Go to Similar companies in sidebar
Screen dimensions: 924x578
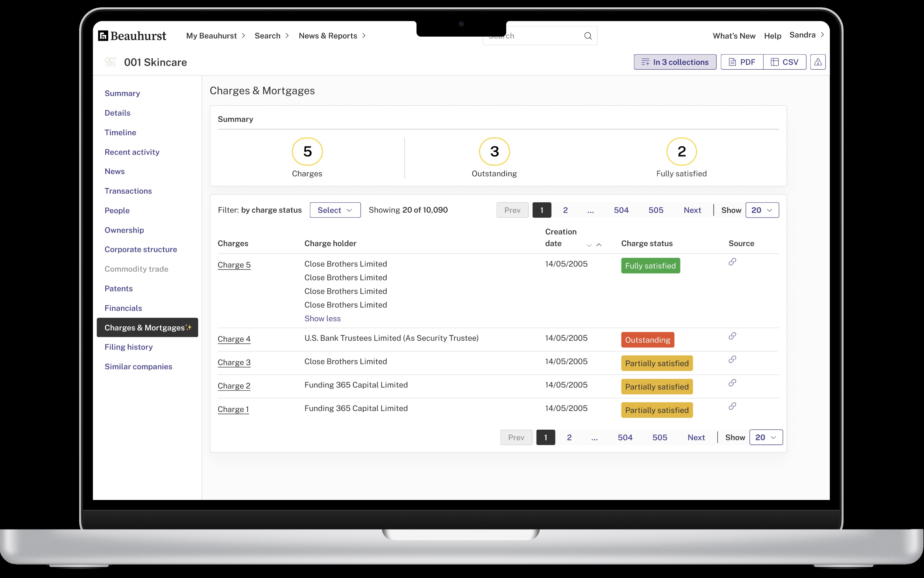138,366
